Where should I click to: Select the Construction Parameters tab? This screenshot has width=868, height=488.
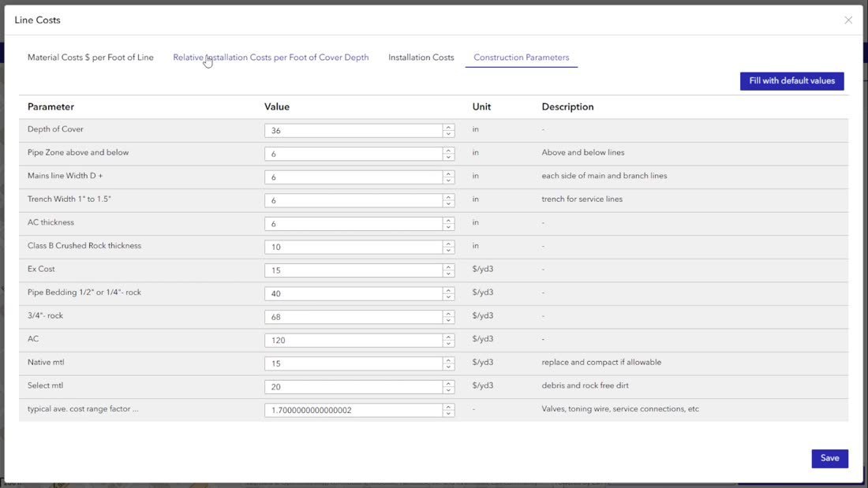coord(521,58)
